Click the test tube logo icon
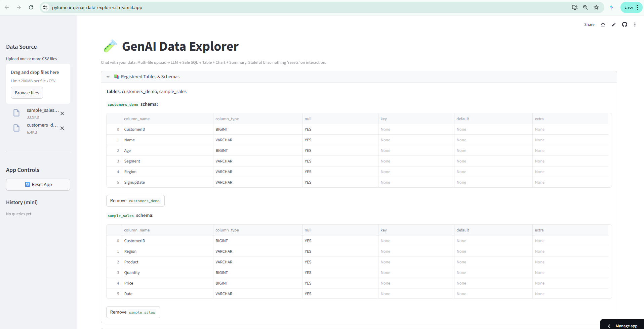The image size is (644, 329). [x=110, y=46]
